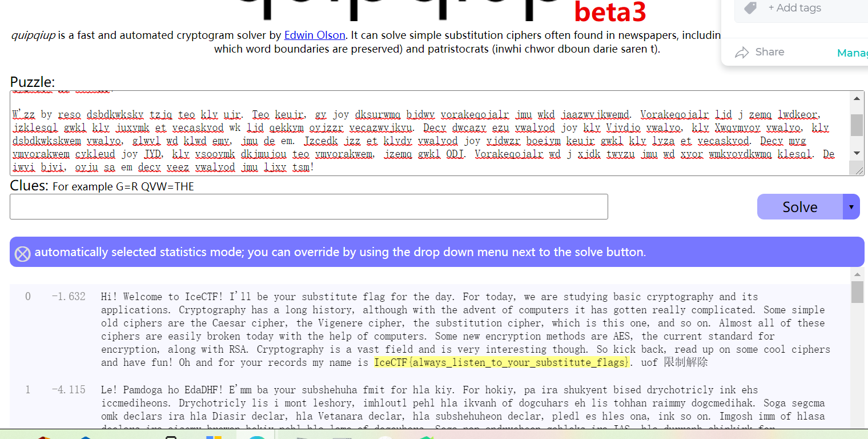
Task: Click the red beta3 label
Action: (610, 11)
